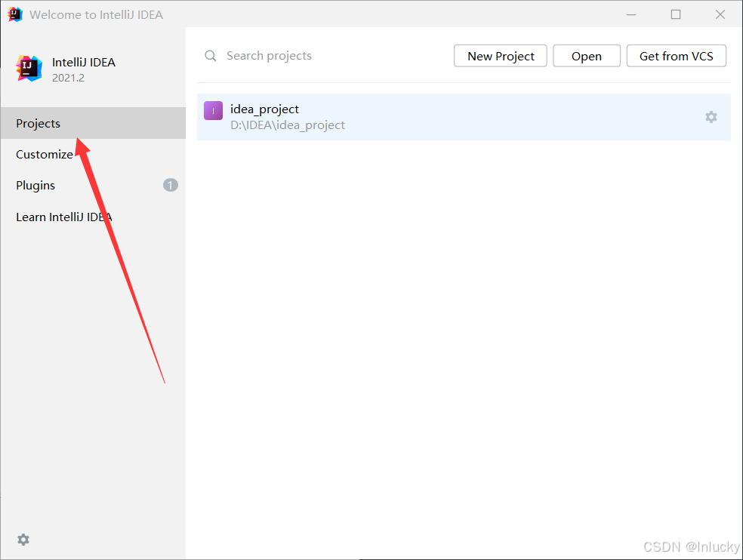Open the settings gear at bottom left
This screenshot has height=560, width=743.
point(23,539)
